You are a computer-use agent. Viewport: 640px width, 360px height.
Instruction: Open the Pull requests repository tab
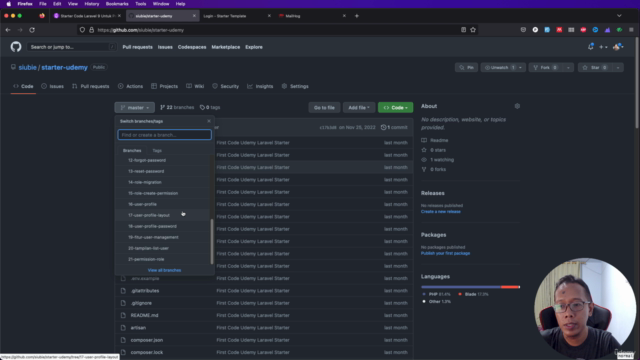91,86
